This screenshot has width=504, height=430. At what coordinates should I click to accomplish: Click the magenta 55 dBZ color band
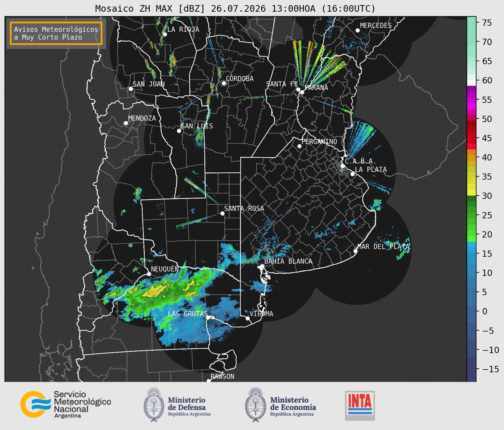coord(471,100)
